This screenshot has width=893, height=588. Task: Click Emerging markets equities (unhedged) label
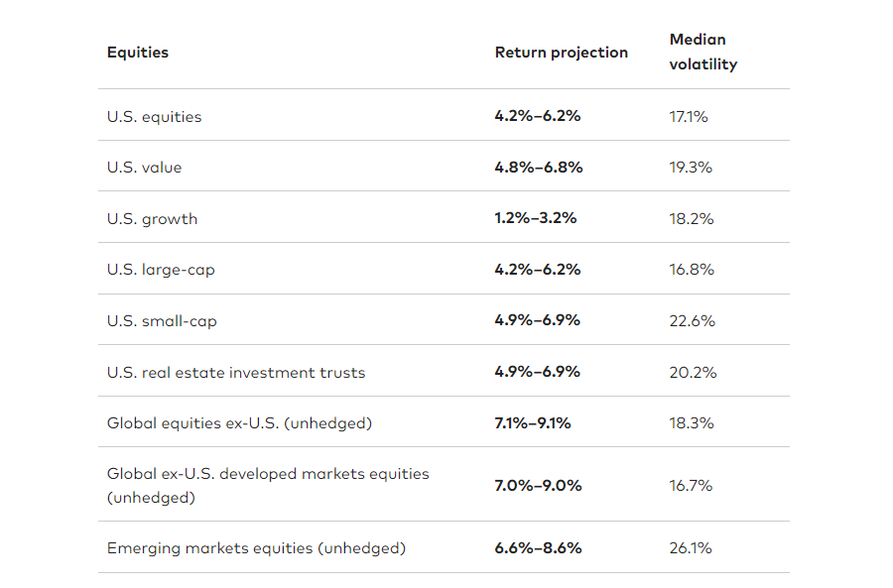pyautogui.click(x=256, y=548)
